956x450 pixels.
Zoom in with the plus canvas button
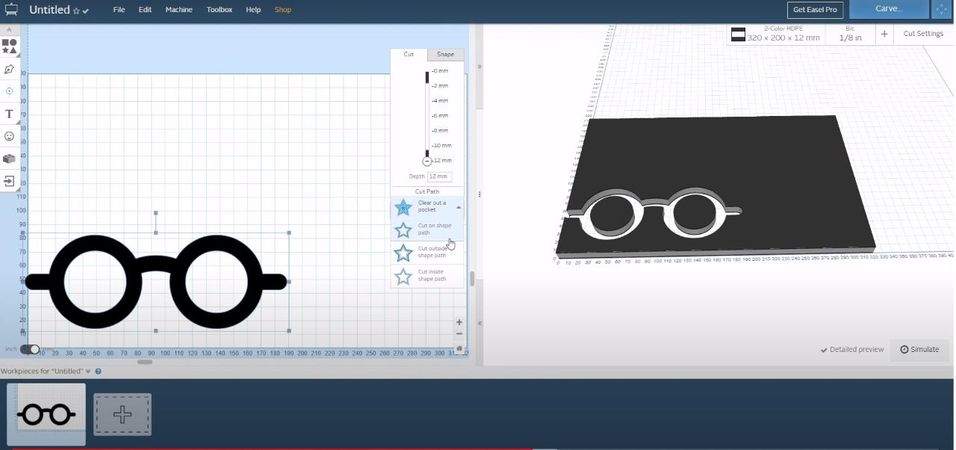point(459,322)
